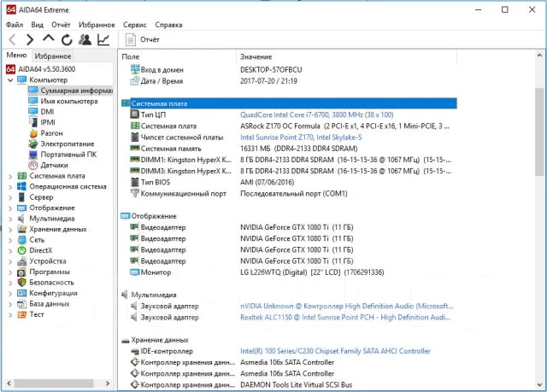Click the Тип BIOS chip icon
Screen dimensions: 547x392
coord(135,182)
